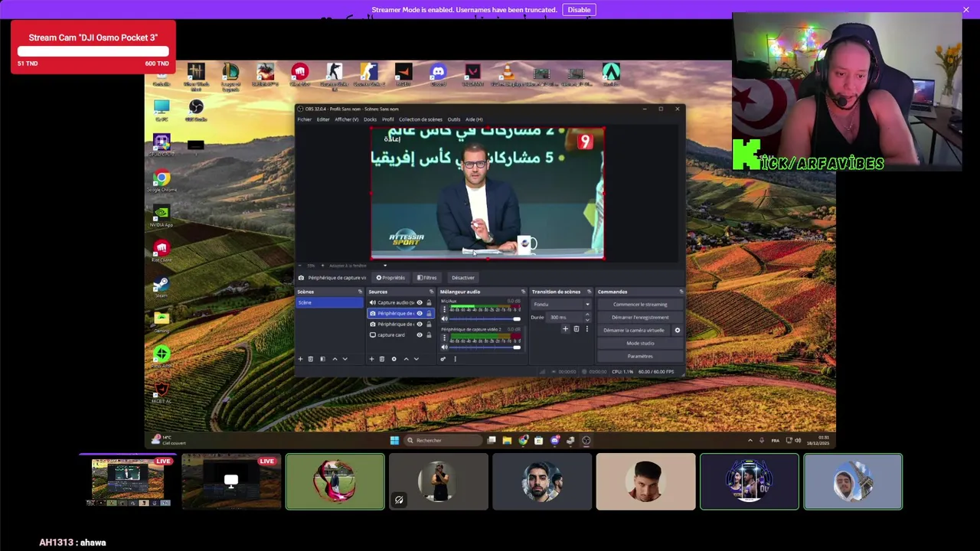The height and width of the screenshot is (551, 980).
Task: Open the Outils menu in OBS
Action: tap(454, 119)
